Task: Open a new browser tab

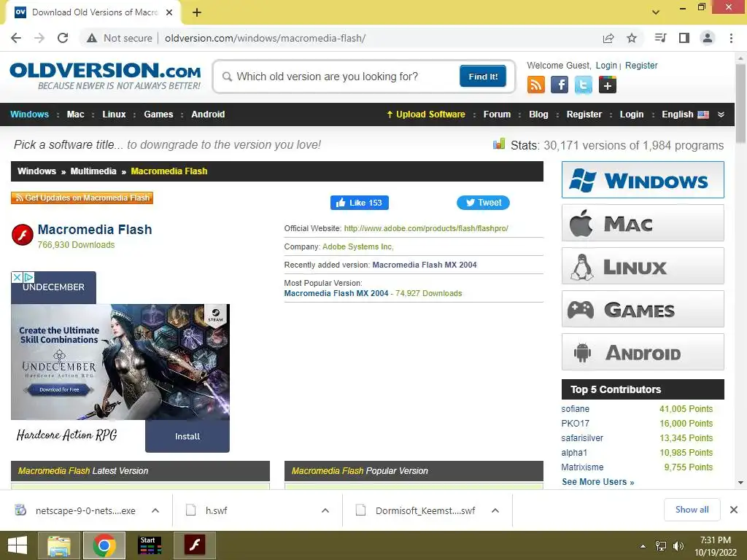Action: pos(197,12)
